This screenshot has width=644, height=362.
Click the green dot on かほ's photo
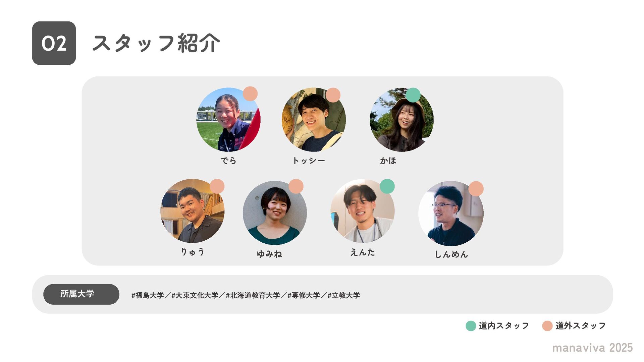tap(413, 95)
